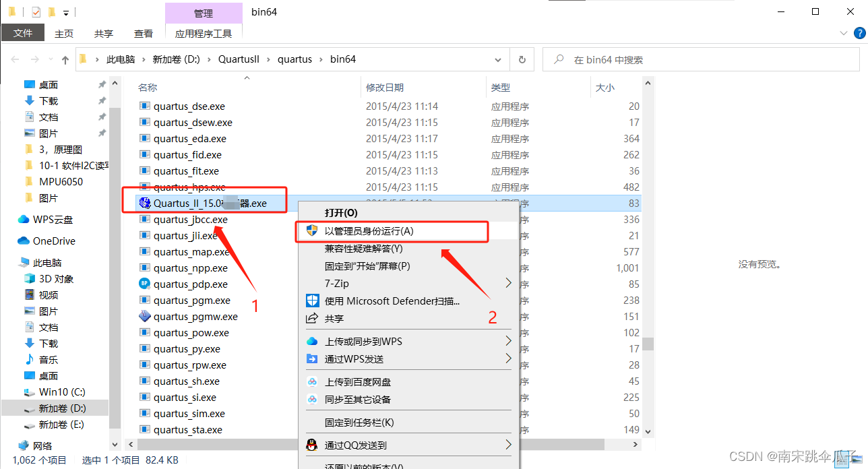868x469 pixels.
Task: Switch to 应用程序工具 ribbon tab
Action: point(204,33)
